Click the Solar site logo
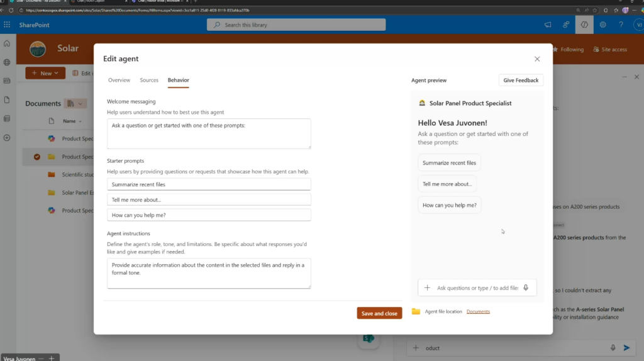The height and width of the screenshot is (361, 644). pyautogui.click(x=38, y=49)
